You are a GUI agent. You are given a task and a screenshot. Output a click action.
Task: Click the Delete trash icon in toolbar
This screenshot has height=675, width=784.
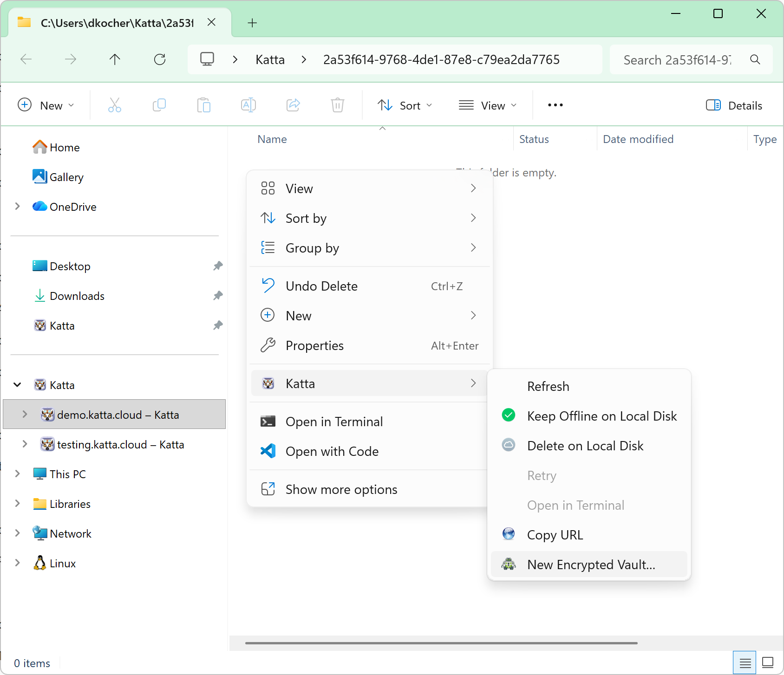(338, 105)
